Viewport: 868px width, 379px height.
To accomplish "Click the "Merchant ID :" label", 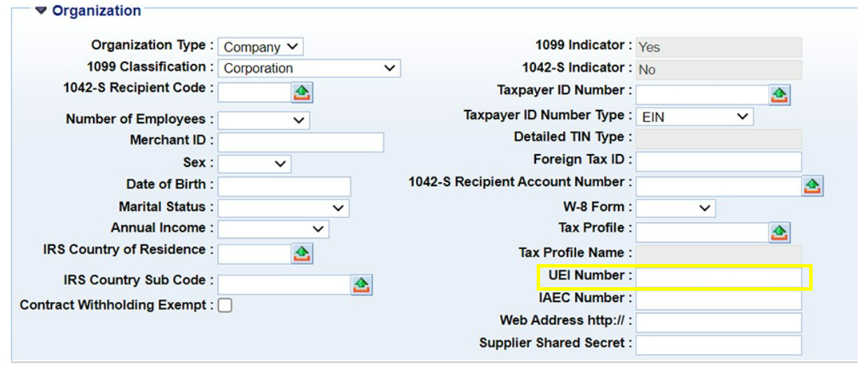I will [x=172, y=140].
